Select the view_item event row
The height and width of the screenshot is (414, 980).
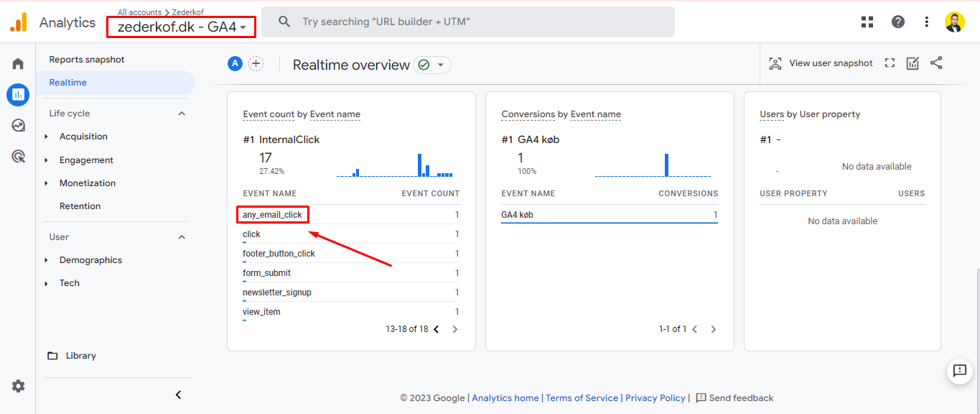[x=351, y=312]
